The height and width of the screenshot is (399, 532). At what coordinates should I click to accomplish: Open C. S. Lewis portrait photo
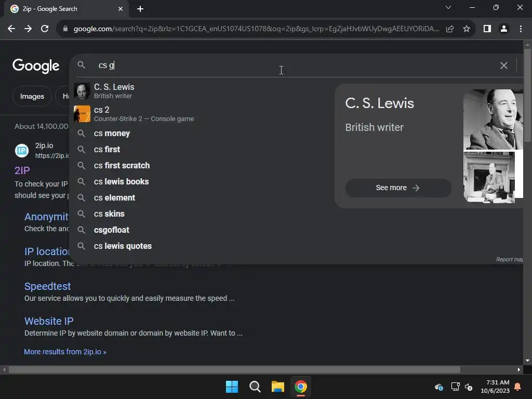pos(493,119)
